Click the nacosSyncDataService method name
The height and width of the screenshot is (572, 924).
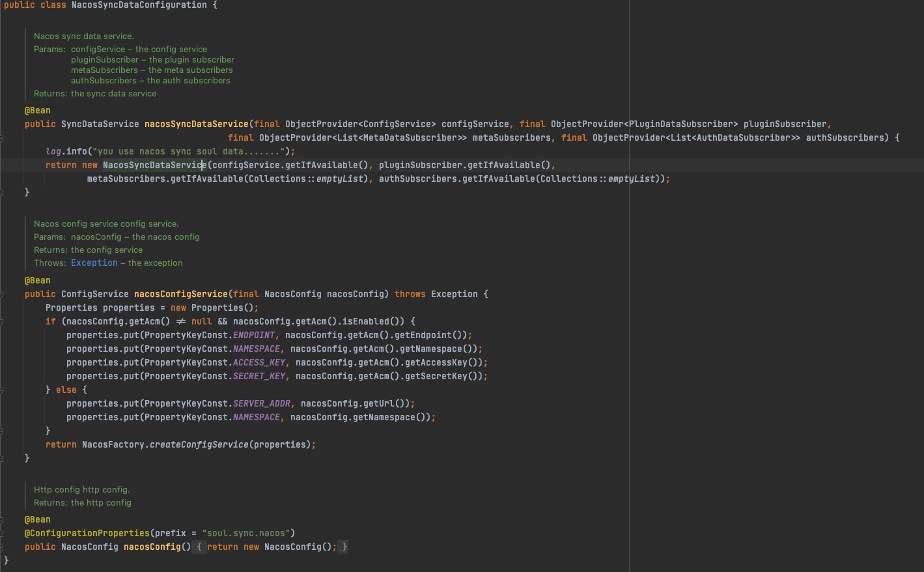click(x=197, y=124)
